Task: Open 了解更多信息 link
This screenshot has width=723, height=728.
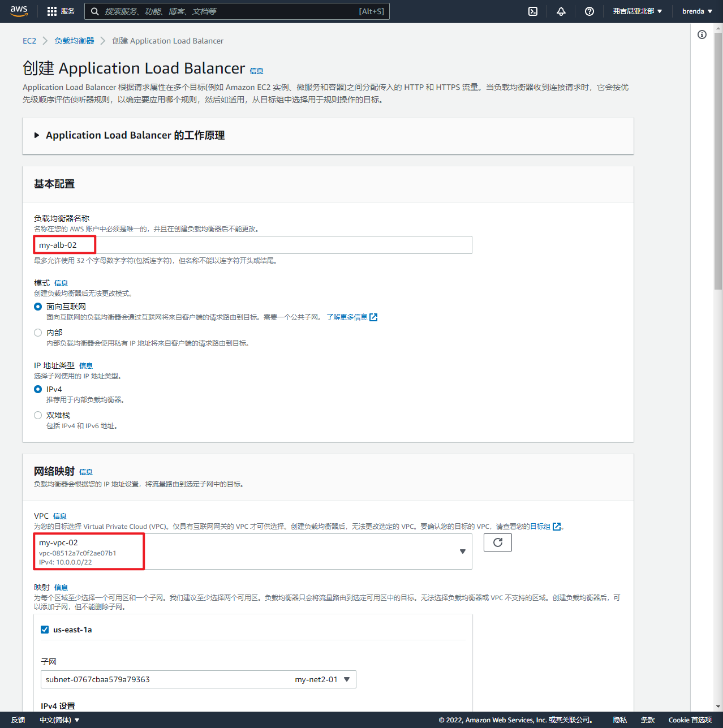Action: point(347,317)
